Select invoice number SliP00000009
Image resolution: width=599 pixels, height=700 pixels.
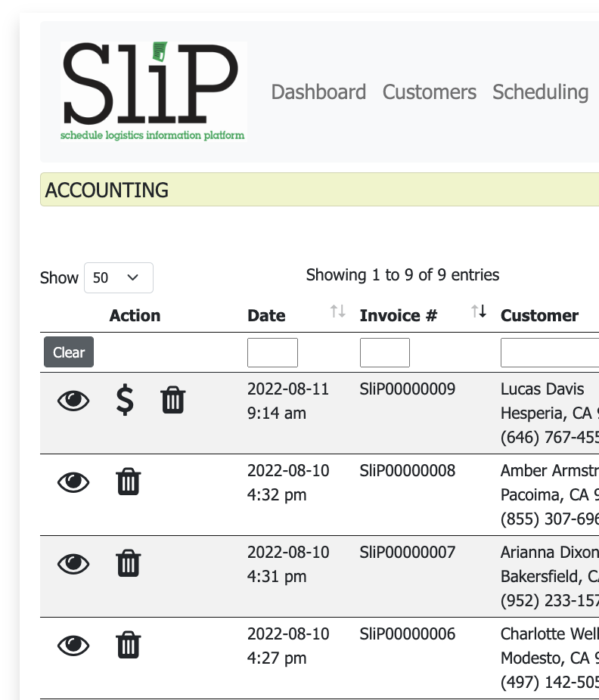pyautogui.click(x=408, y=389)
